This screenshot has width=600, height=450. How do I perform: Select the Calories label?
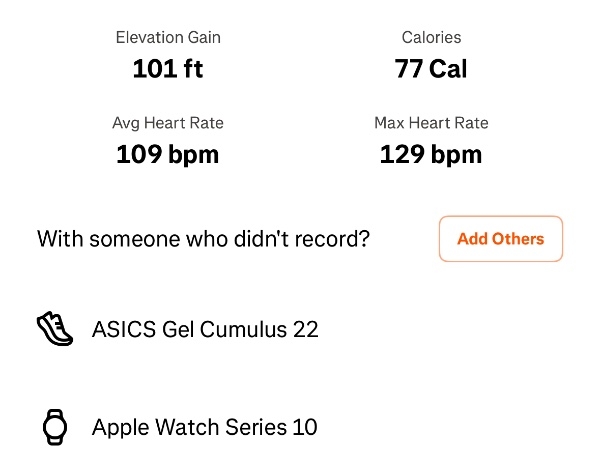(431, 38)
